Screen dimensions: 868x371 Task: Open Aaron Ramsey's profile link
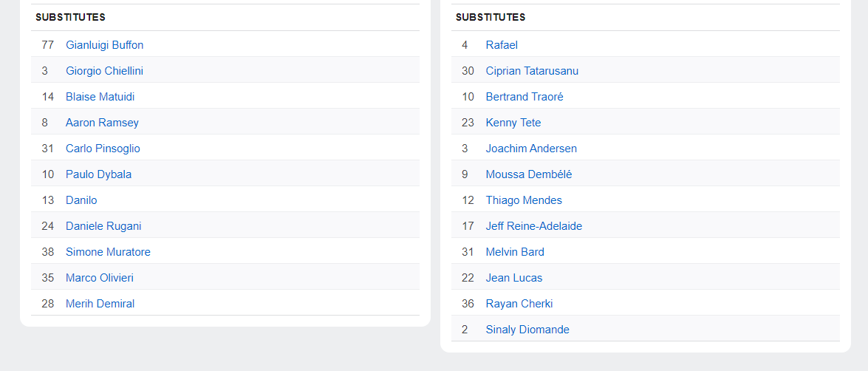coord(102,123)
